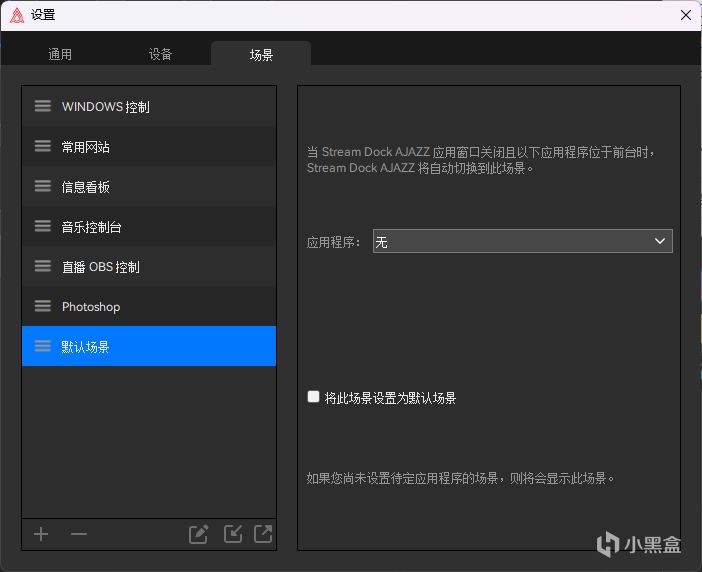The height and width of the screenshot is (572, 702).
Task: Select the Photoshop scene
Action: point(149,306)
